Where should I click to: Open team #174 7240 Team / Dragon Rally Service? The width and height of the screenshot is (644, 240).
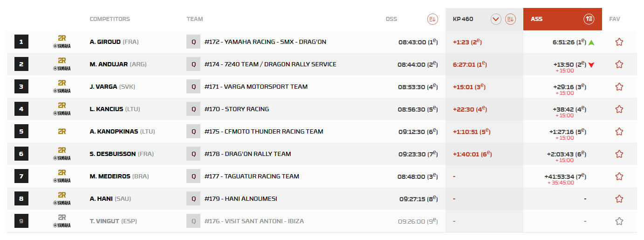(270, 64)
